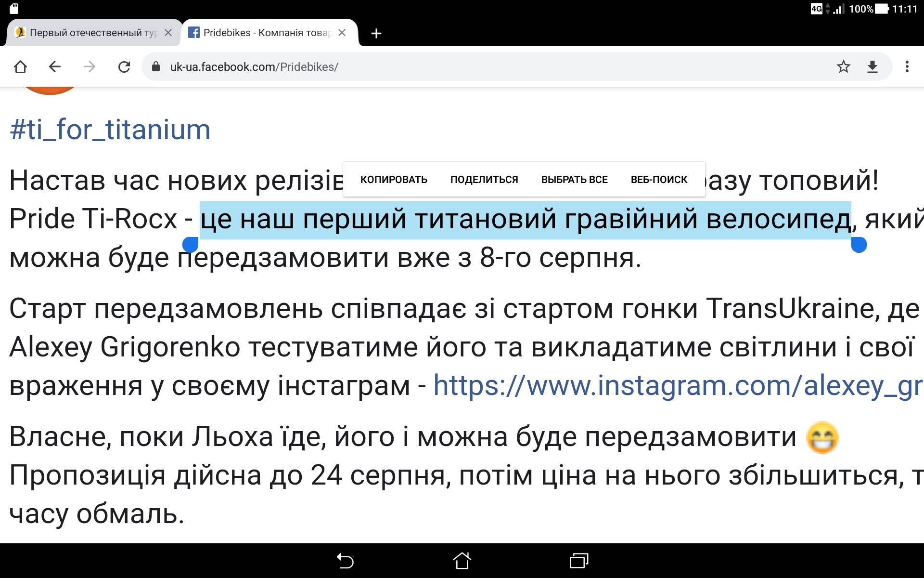Tap 'Веб-поиск' in selection menu

tap(659, 180)
